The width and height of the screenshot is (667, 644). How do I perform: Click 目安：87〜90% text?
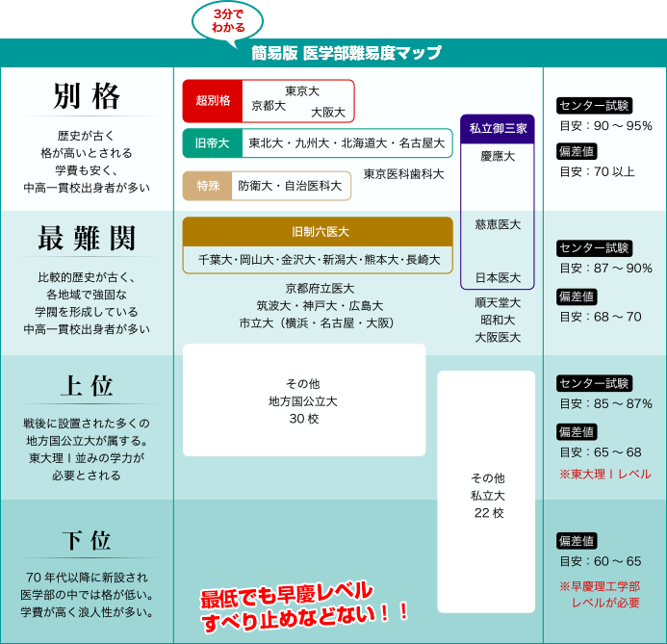click(x=605, y=269)
